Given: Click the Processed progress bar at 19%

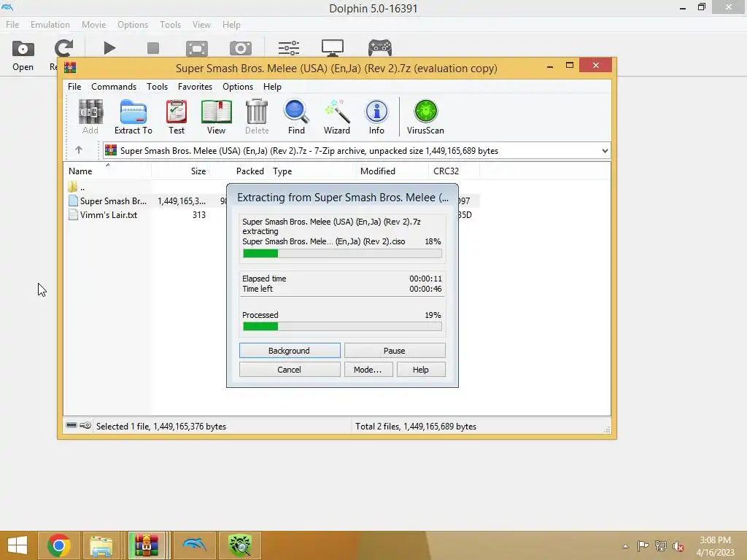Looking at the screenshot, I should 343,326.
